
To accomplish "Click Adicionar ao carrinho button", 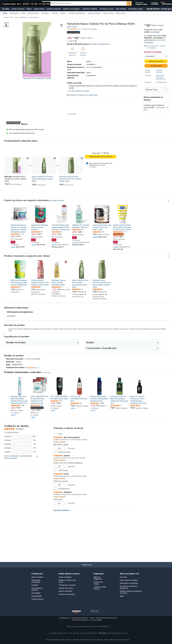I will click(x=156, y=61).
